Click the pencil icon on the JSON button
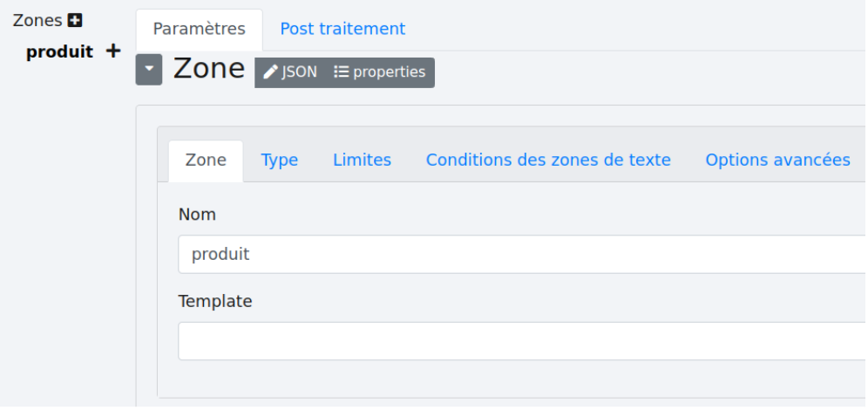868x410 pixels. pos(271,72)
